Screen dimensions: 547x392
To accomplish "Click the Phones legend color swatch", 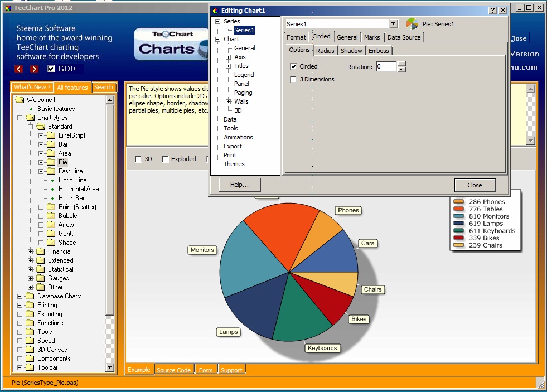I will [x=458, y=202].
